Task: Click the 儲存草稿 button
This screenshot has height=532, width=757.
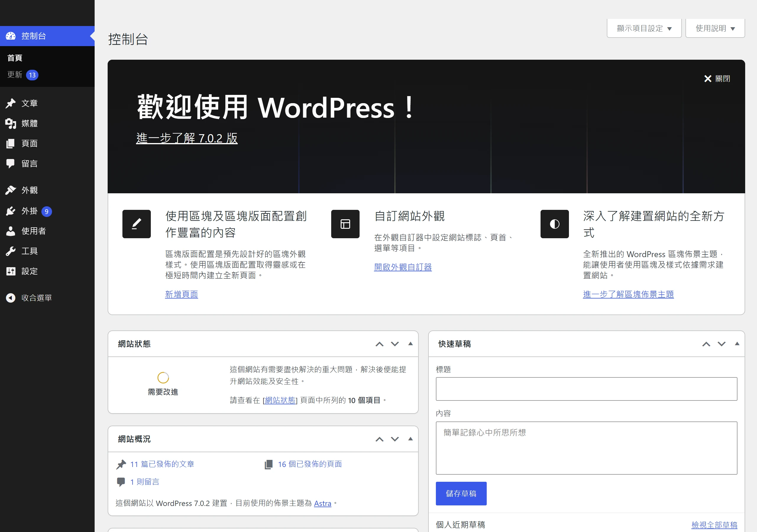Action: coord(461,494)
